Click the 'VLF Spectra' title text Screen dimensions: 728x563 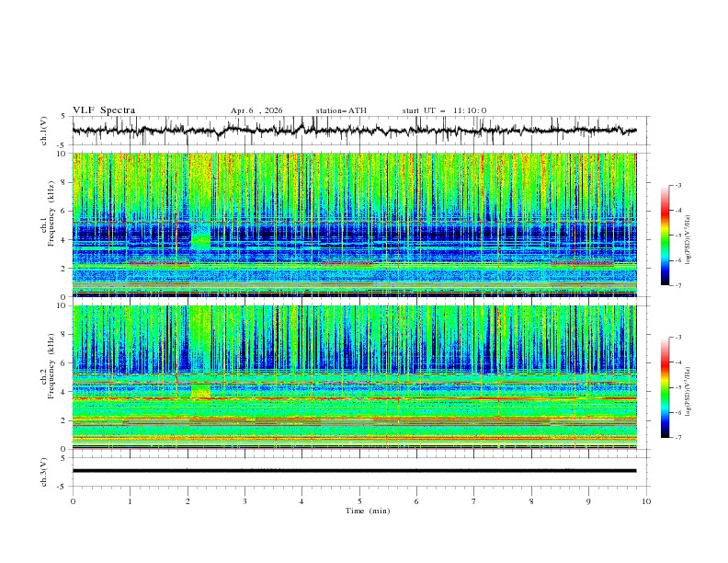tap(104, 110)
